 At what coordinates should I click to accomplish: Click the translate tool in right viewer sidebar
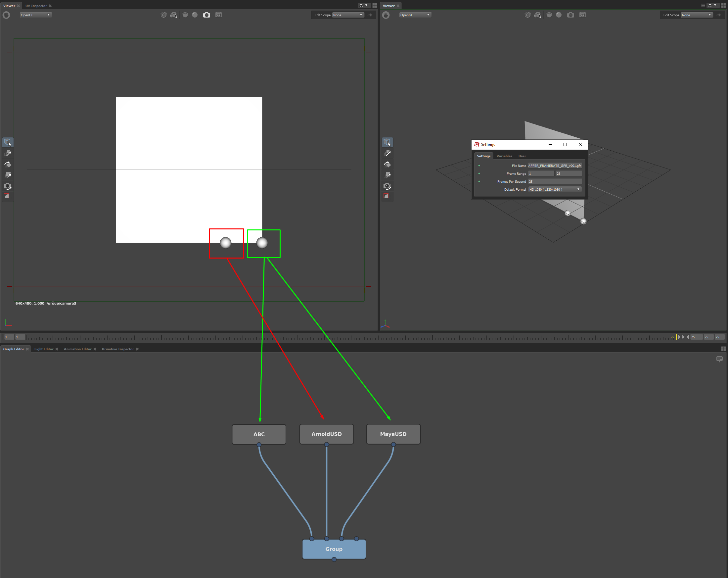click(x=387, y=153)
